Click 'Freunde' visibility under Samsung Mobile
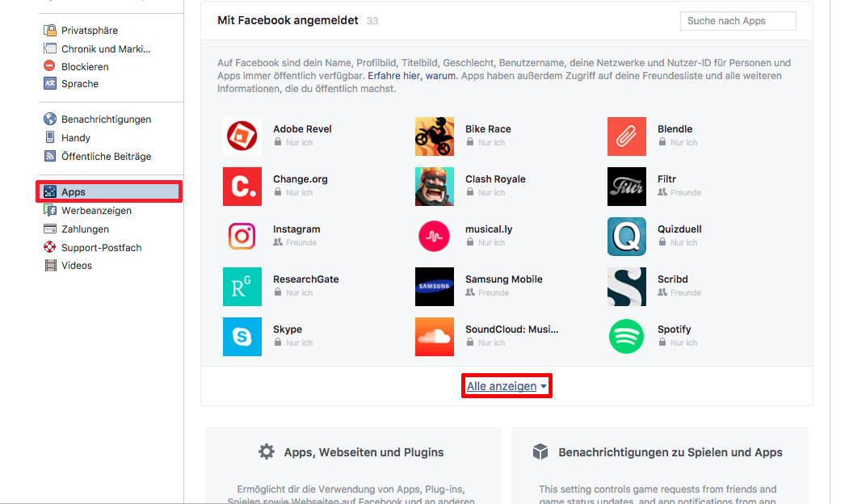The height and width of the screenshot is (504, 866). coord(487,292)
